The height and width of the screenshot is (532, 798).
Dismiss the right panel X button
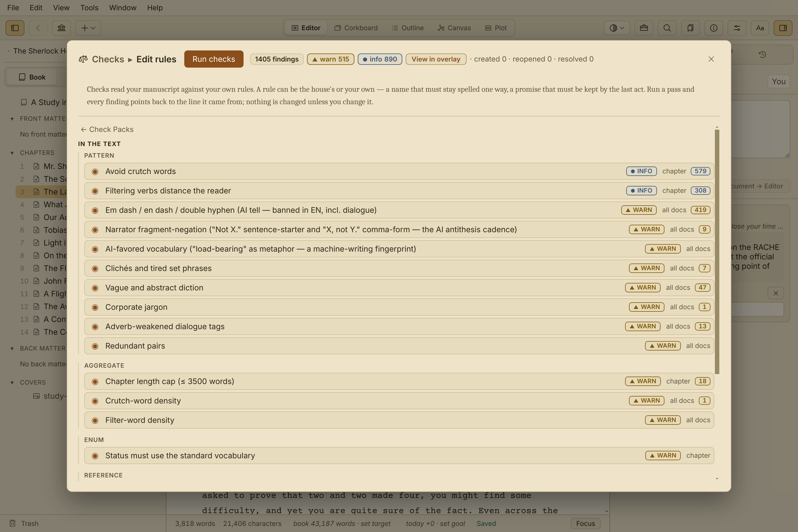776,293
